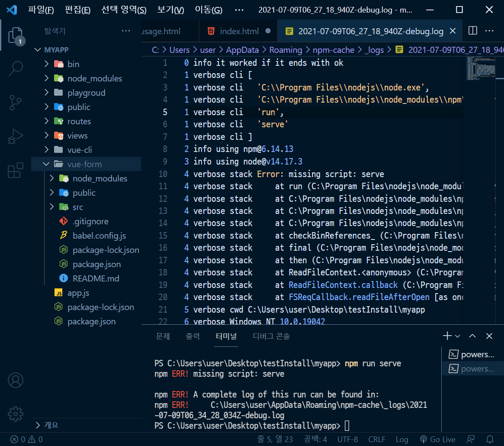Open Explorer panel More Actions ellipsis
Viewport: 504px width, 446px height.
[126, 31]
